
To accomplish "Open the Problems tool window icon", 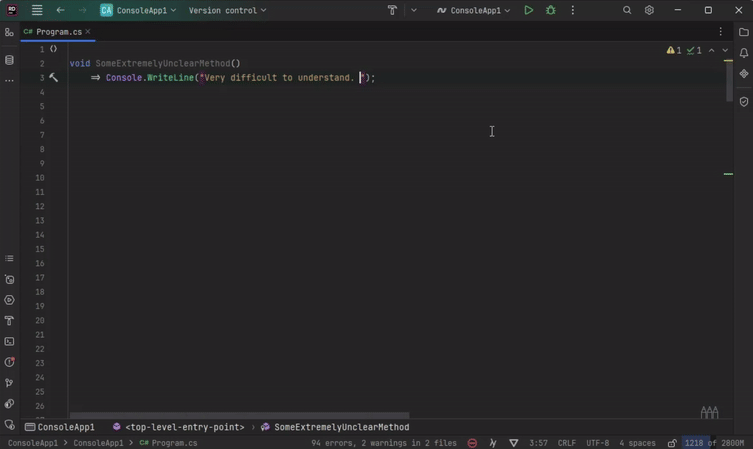I will [9, 362].
